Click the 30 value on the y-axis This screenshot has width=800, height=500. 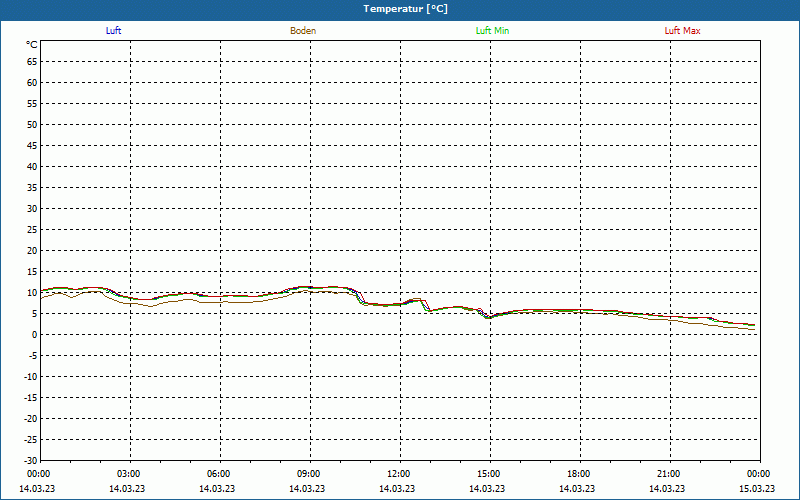pos(32,209)
